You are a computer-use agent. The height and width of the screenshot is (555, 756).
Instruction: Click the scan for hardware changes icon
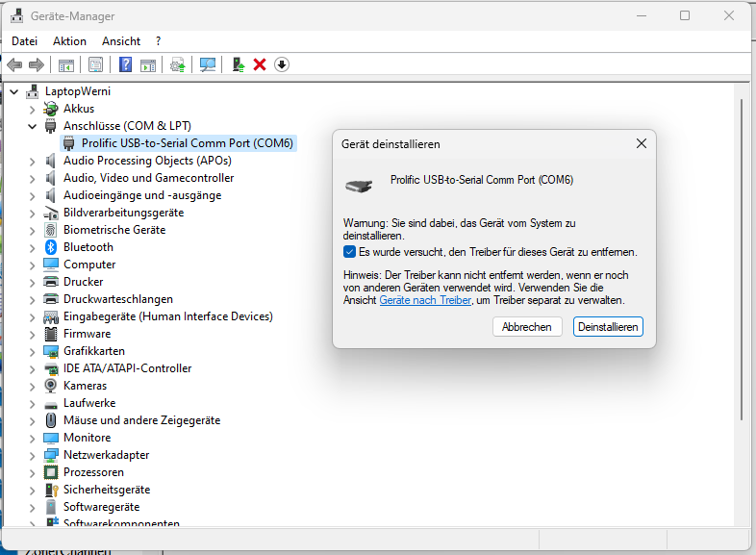207,64
